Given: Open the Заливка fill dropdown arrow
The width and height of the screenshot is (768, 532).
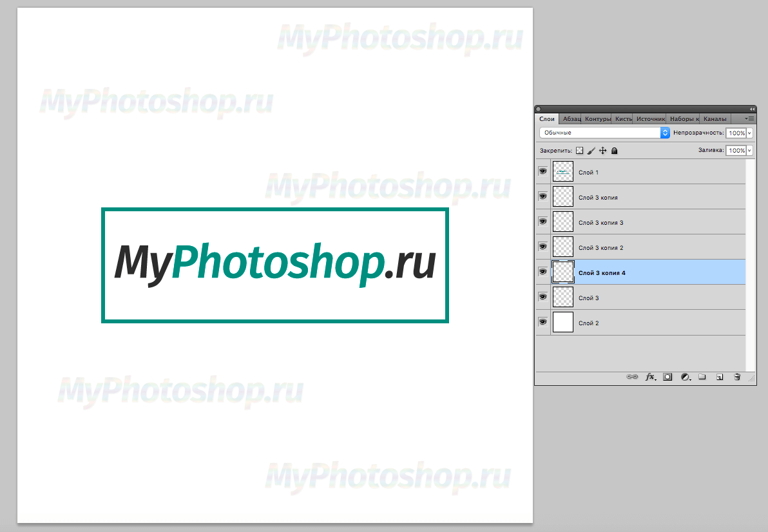Looking at the screenshot, I should coord(748,150).
